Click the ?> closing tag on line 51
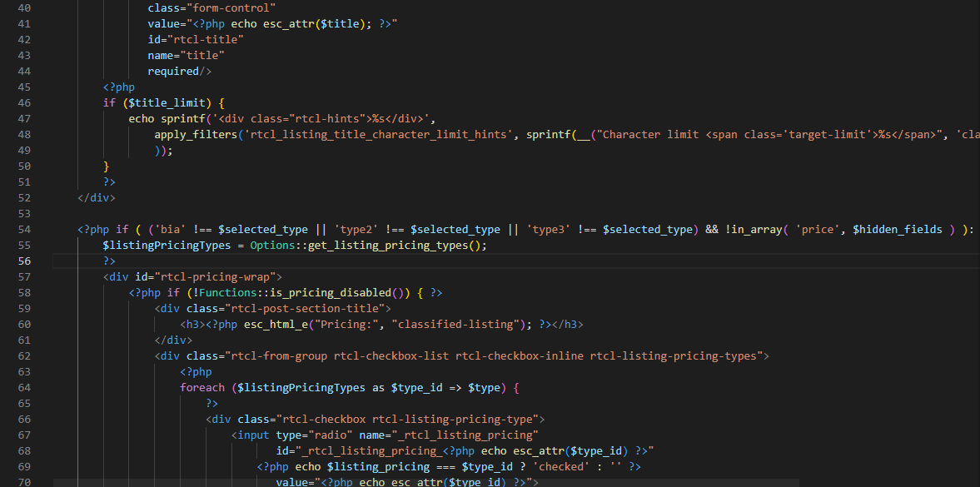 (x=109, y=182)
